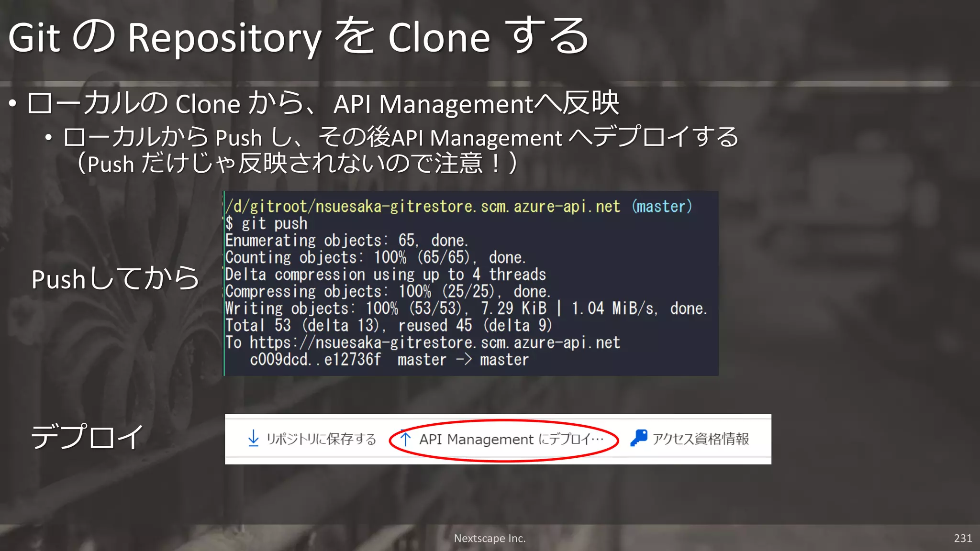This screenshot has height=551, width=980.
Task: Click 'Counting objects: 100% (65/65), done.' line
Action: coord(376,257)
